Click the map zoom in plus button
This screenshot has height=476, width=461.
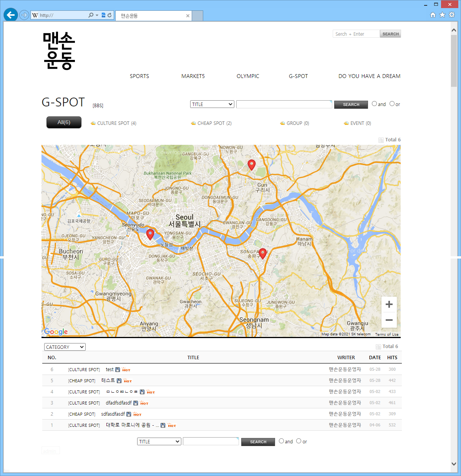(389, 304)
